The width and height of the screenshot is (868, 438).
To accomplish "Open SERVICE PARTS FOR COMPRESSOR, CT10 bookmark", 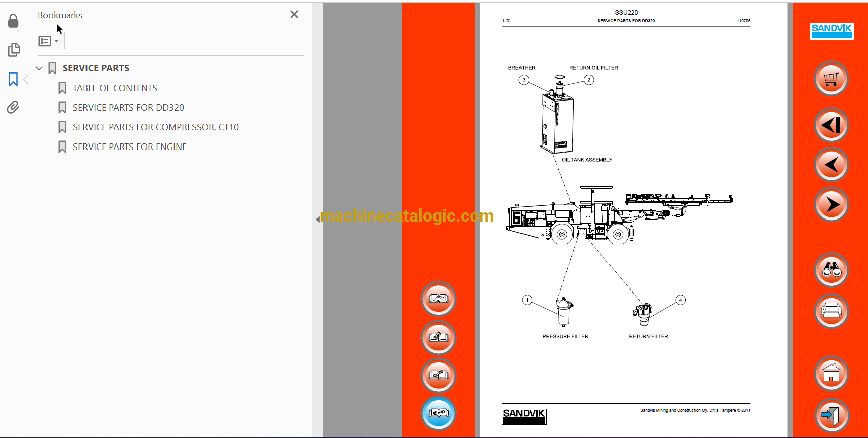I will click(x=155, y=127).
